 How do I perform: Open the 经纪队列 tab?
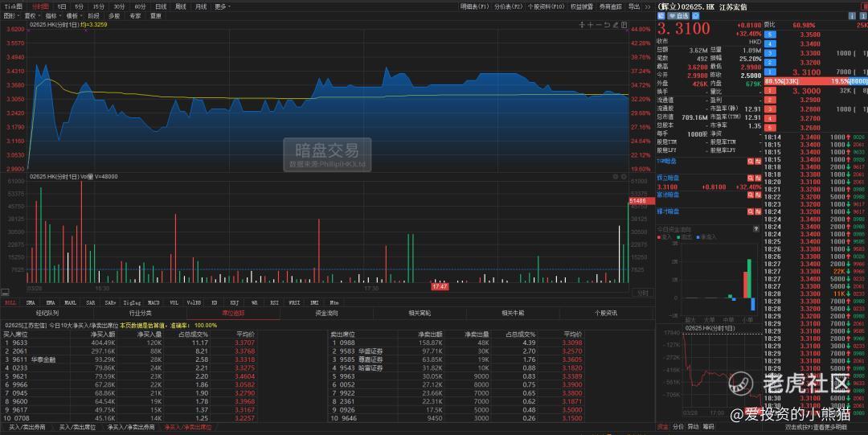click(47, 313)
